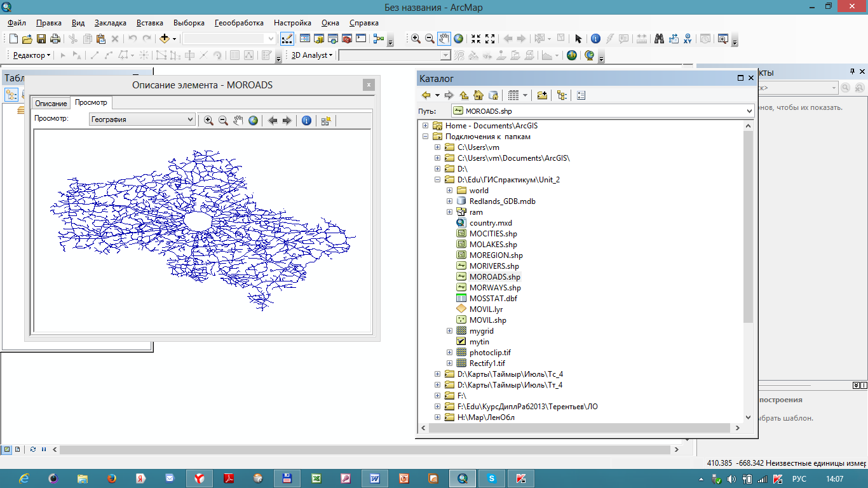Image resolution: width=868 pixels, height=488 pixels.
Task: Open the Table of Contents window icon
Action: pyautogui.click(x=304, y=39)
